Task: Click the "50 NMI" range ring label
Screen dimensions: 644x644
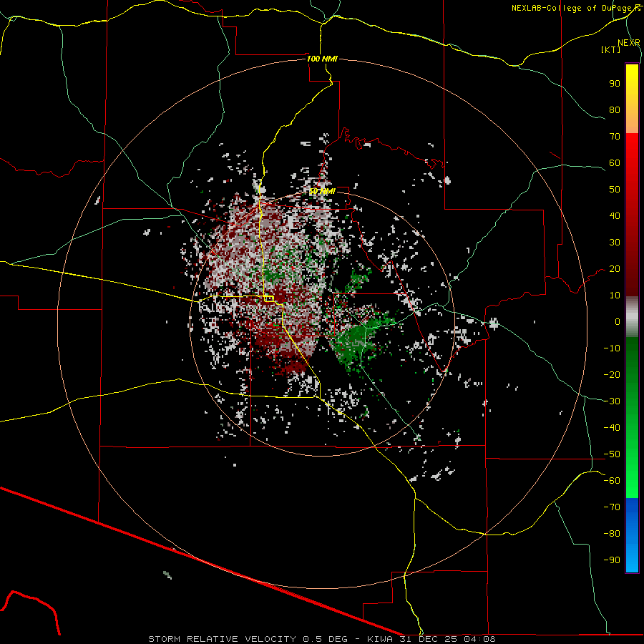Action: pyautogui.click(x=322, y=191)
